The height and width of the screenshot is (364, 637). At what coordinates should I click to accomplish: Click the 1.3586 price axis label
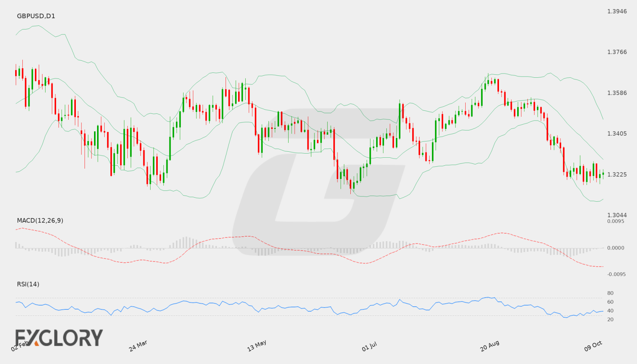click(x=617, y=93)
